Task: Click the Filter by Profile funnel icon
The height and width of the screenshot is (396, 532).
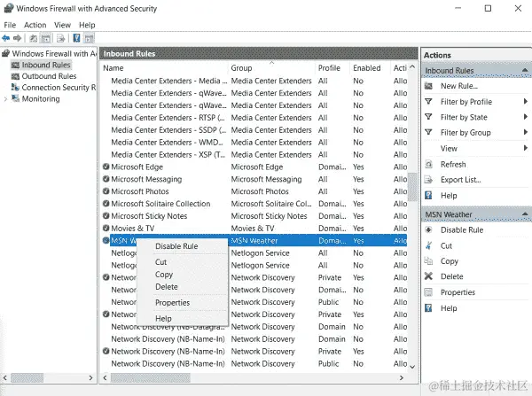Action: 428,101
